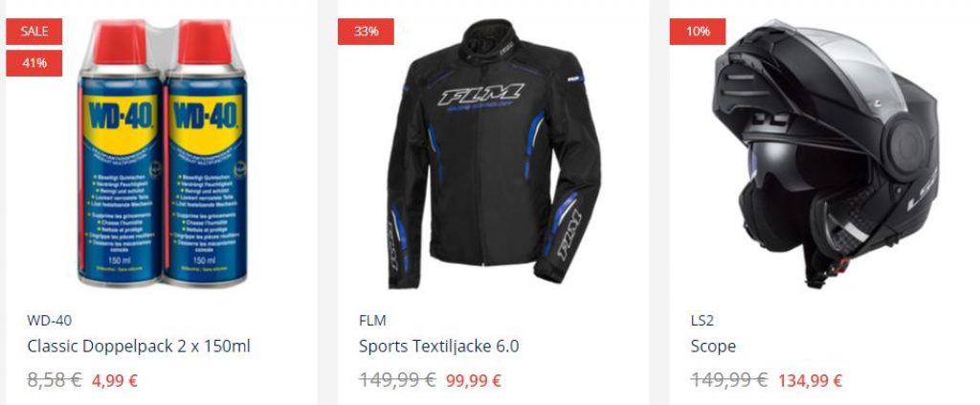Open the Scope product title
Screen dimensions: 980x405
click(x=713, y=347)
